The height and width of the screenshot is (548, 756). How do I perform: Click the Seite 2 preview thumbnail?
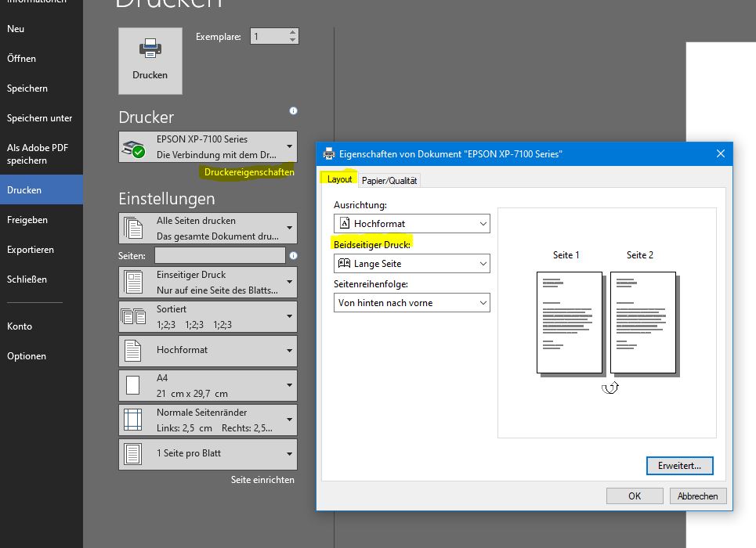(642, 323)
